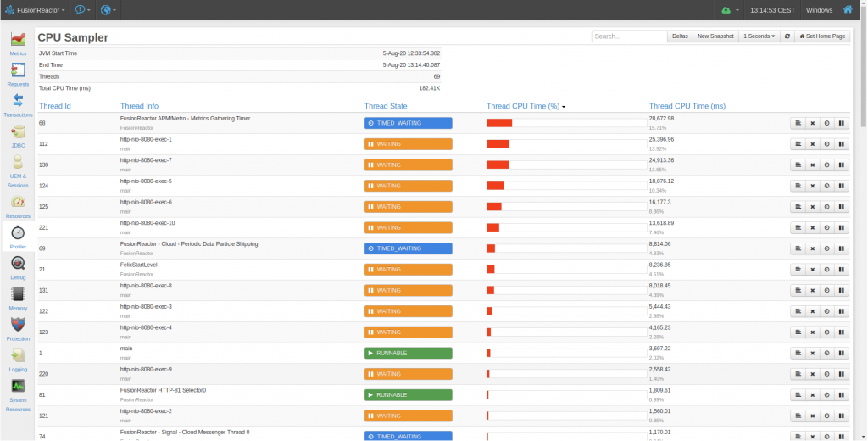Click RUNNABLE state badge of main thread

click(x=408, y=353)
